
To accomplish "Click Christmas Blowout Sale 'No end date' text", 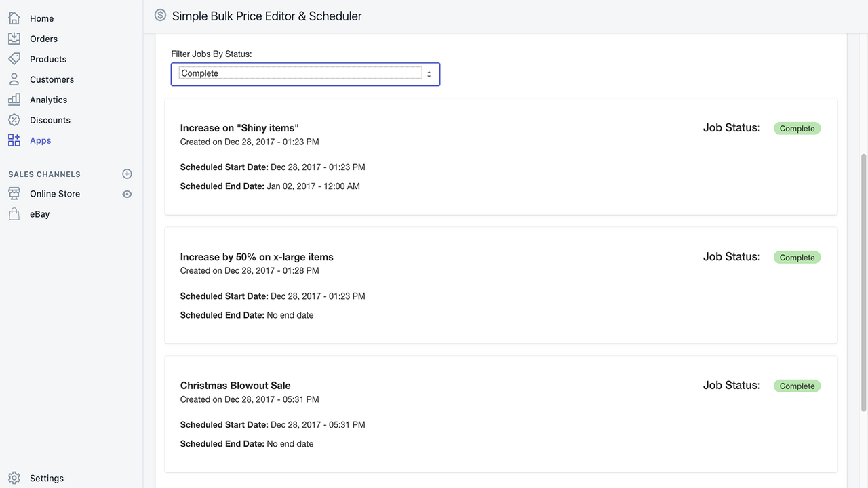I will click(x=290, y=444).
